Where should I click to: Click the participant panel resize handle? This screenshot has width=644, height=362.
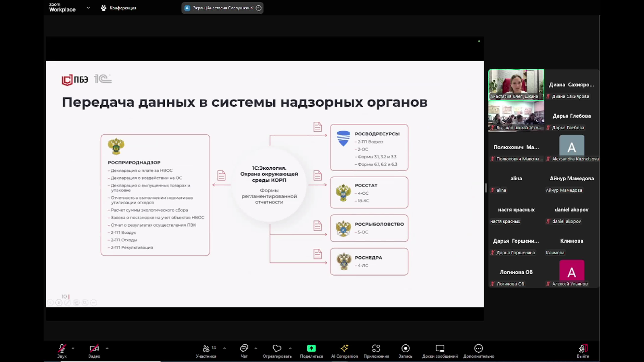486,188
